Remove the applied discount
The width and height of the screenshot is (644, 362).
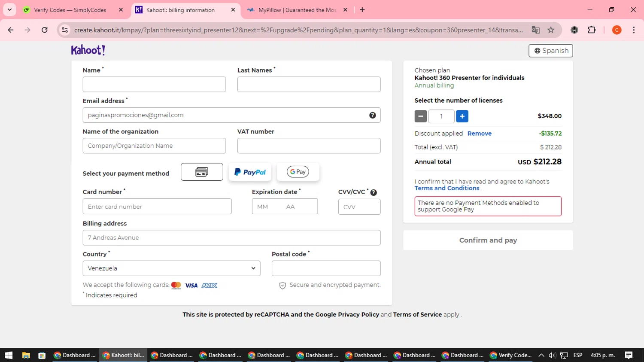[480, 134]
